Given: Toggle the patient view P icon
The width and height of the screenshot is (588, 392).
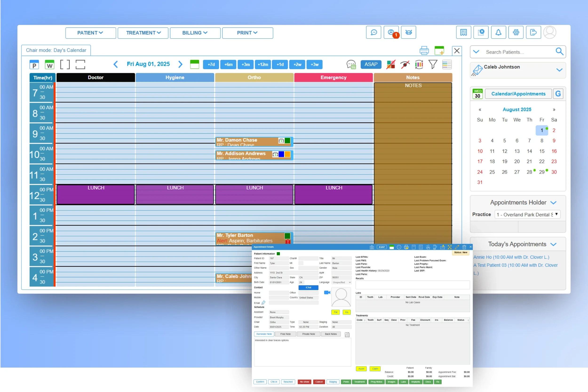Looking at the screenshot, I should click(x=34, y=65).
